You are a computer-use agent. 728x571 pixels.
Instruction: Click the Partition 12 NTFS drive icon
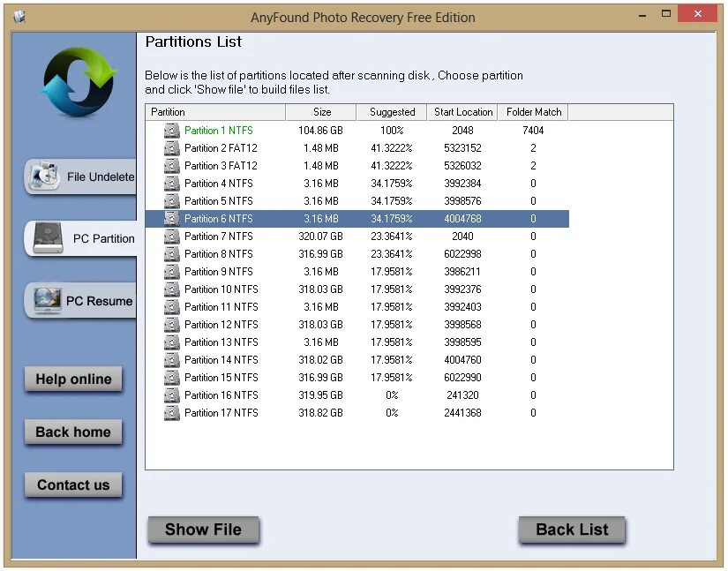pyautogui.click(x=172, y=325)
